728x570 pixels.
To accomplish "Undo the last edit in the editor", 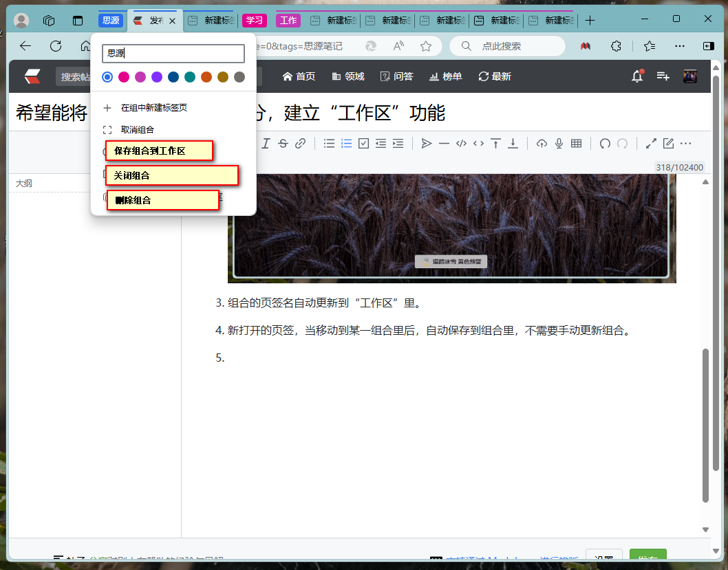I will [605, 143].
